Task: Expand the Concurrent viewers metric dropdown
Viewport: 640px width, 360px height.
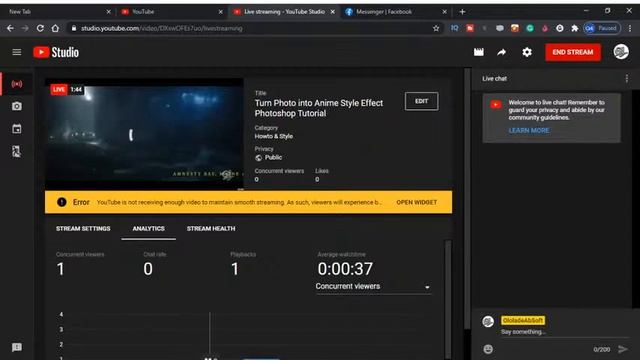Action: click(373, 287)
